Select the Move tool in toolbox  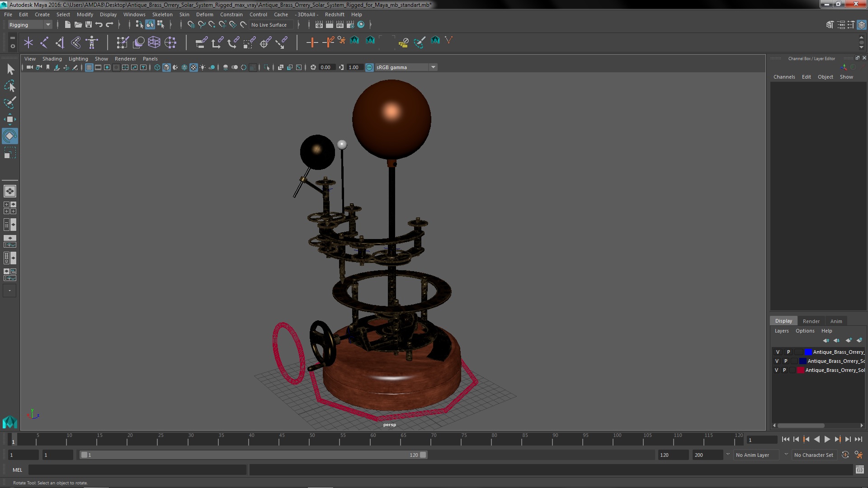point(9,119)
